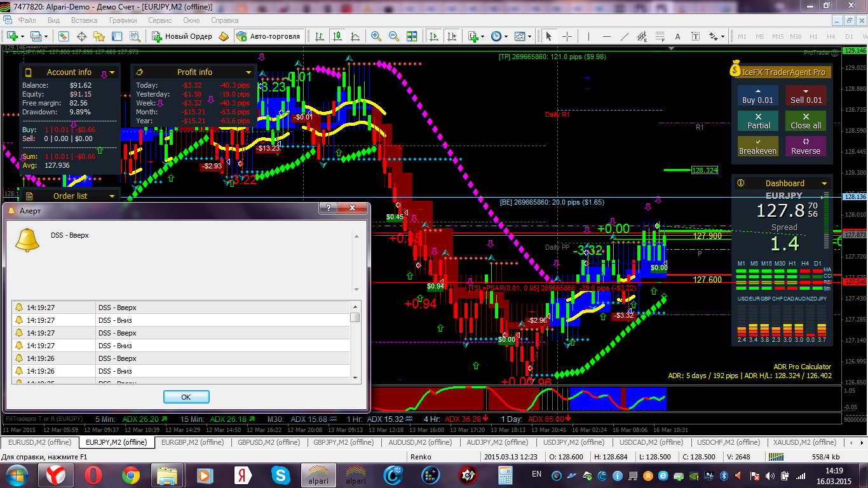The height and width of the screenshot is (488, 868).
Task: Zoom out of the chart
Action: 394,36
